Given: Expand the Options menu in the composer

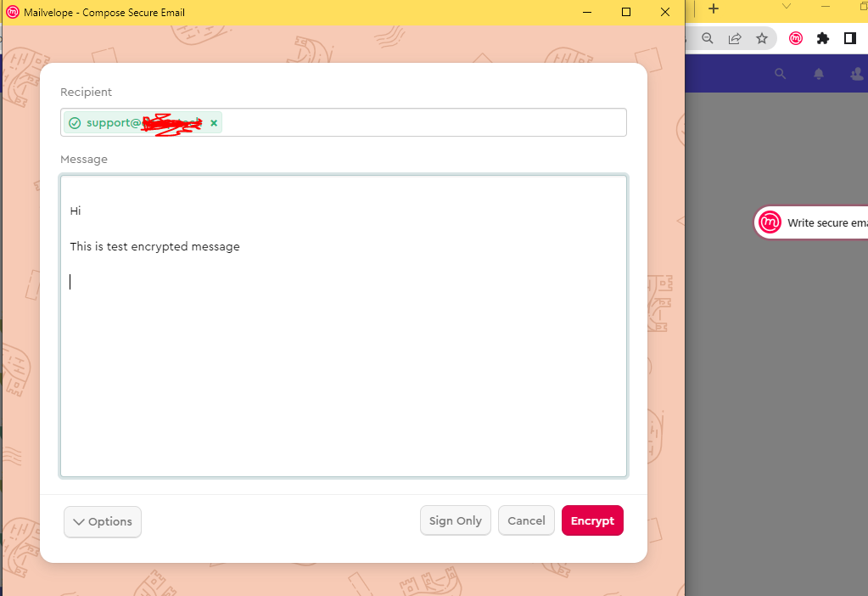Looking at the screenshot, I should 102,521.
